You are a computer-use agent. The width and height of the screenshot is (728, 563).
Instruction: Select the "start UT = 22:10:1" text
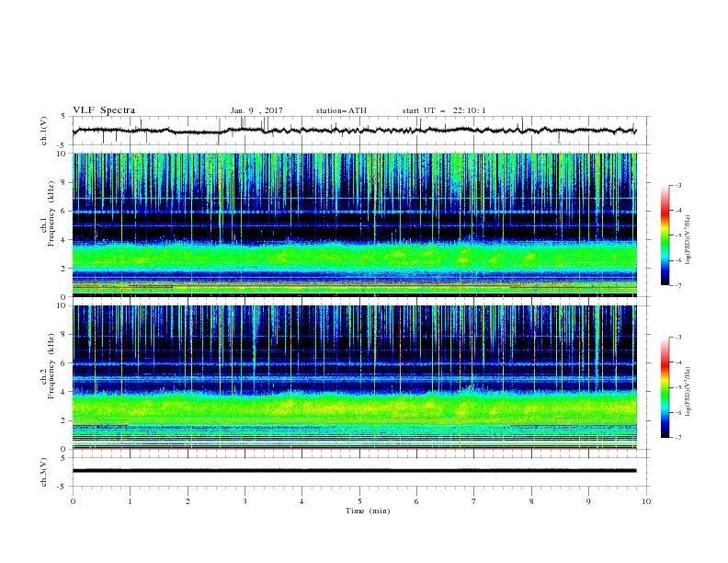pos(444,110)
